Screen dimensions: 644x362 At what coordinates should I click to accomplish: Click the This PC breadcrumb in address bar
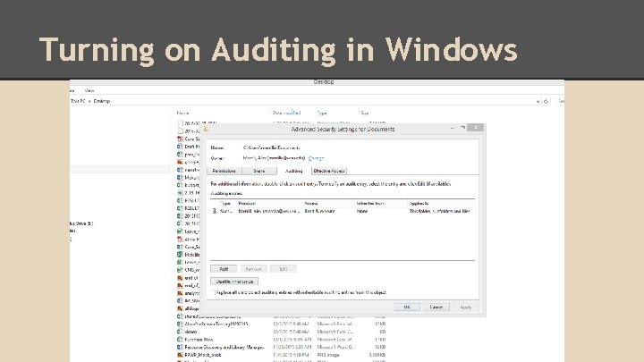78,101
